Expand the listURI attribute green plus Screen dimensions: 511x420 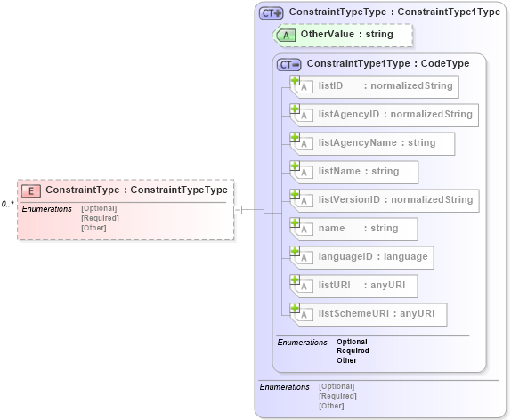(x=295, y=279)
